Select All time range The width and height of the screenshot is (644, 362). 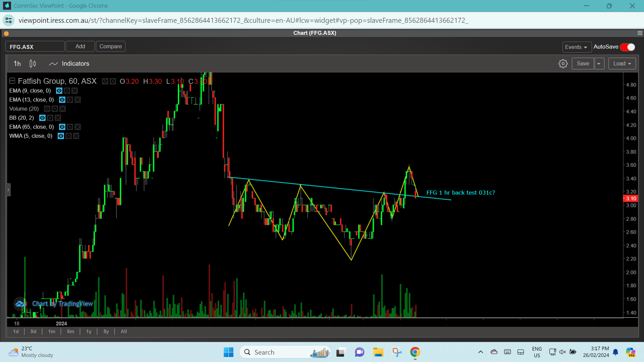(124, 331)
